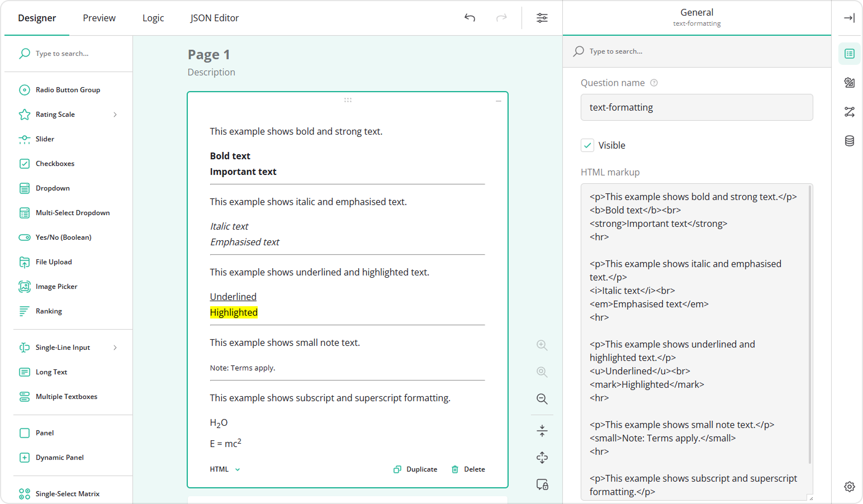Click the settings gear at bottom right
Image resolution: width=863 pixels, height=504 pixels.
click(x=850, y=487)
